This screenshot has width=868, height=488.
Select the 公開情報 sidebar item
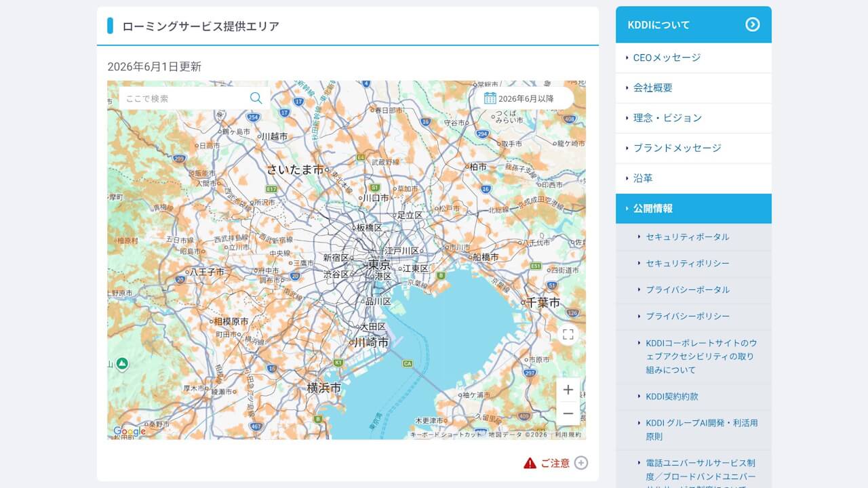pos(694,208)
